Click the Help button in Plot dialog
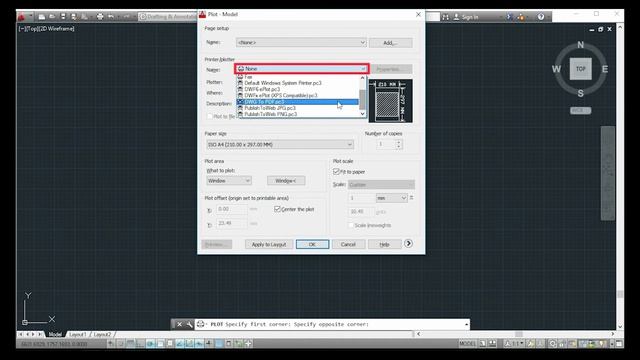 coord(384,244)
